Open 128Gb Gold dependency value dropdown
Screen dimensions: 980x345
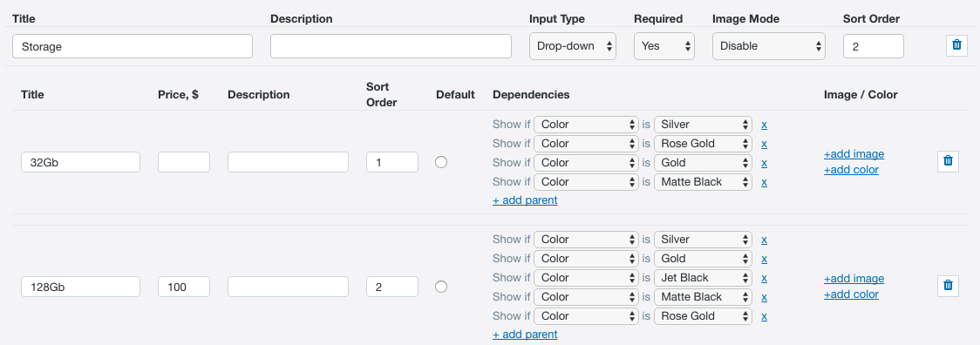pyautogui.click(x=703, y=259)
